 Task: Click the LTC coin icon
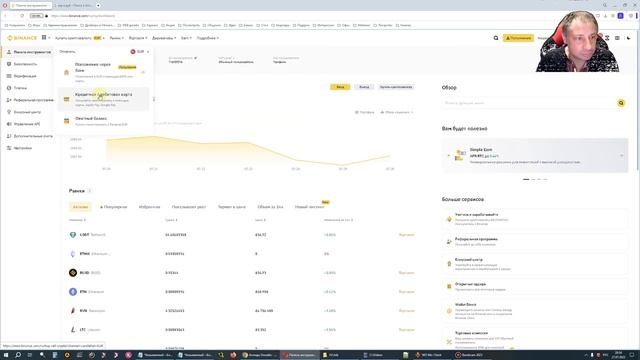[x=73, y=329]
